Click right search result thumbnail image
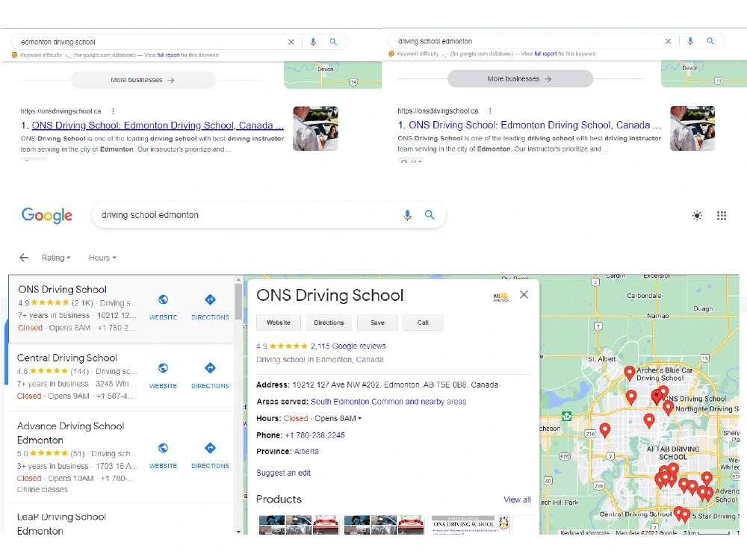 tap(692, 128)
